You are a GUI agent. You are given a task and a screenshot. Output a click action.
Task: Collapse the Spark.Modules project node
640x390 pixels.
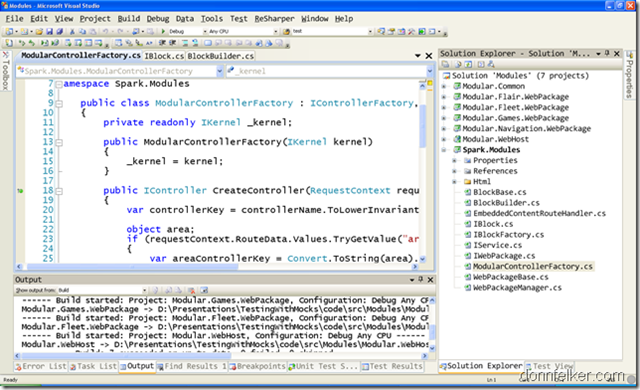[x=444, y=150]
